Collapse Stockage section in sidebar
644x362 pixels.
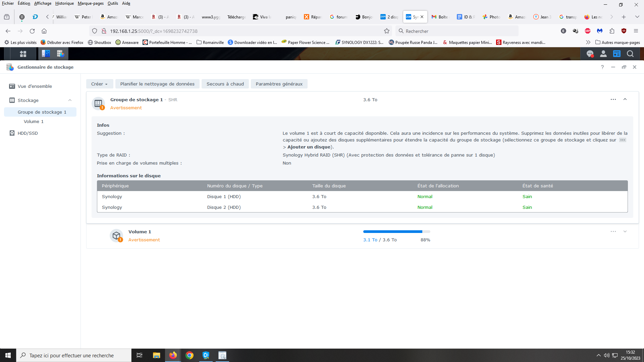tap(70, 100)
